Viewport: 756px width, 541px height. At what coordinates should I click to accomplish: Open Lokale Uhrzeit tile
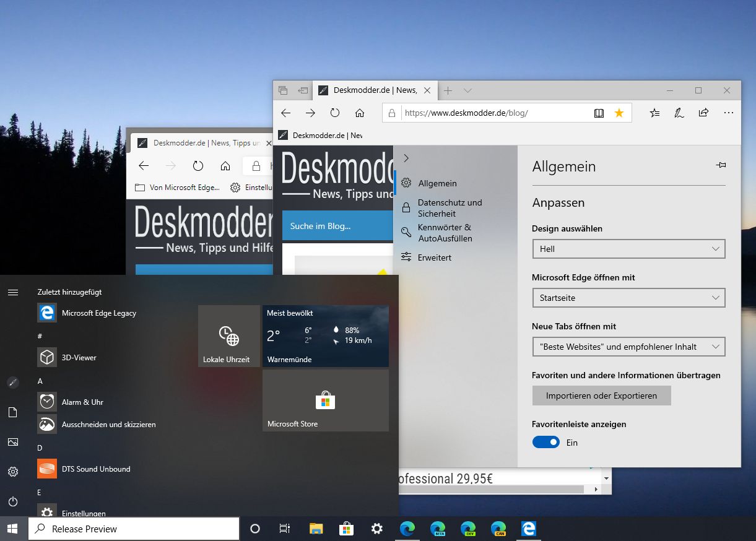point(229,336)
